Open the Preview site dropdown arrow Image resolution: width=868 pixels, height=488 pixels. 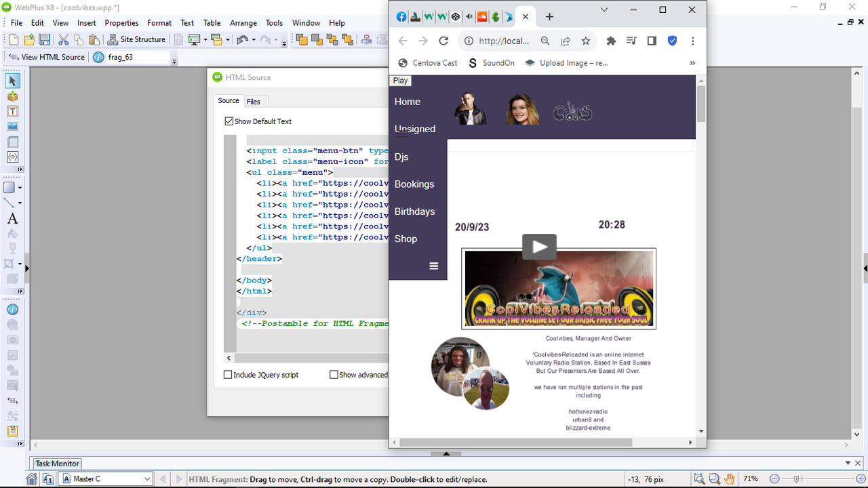click(205, 40)
